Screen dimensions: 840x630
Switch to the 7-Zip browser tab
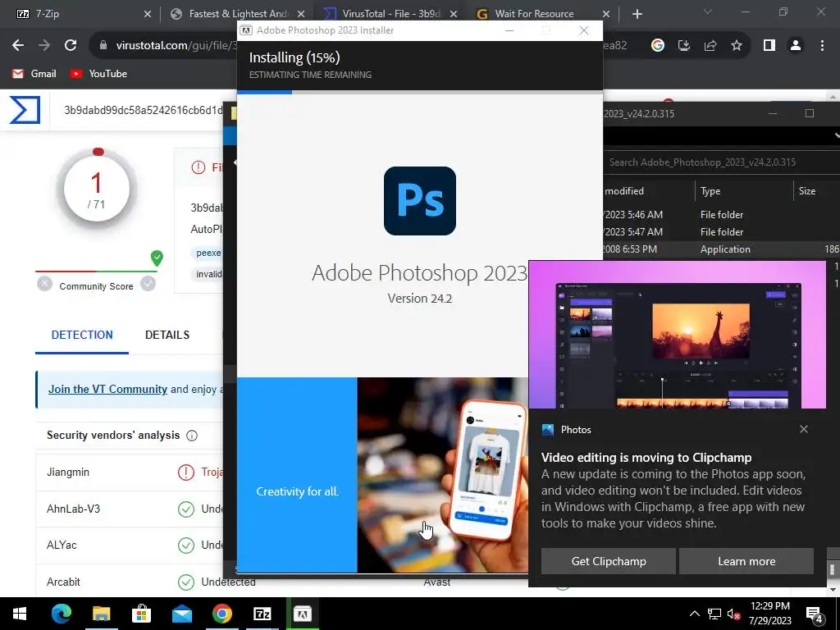click(x=80, y=14)
